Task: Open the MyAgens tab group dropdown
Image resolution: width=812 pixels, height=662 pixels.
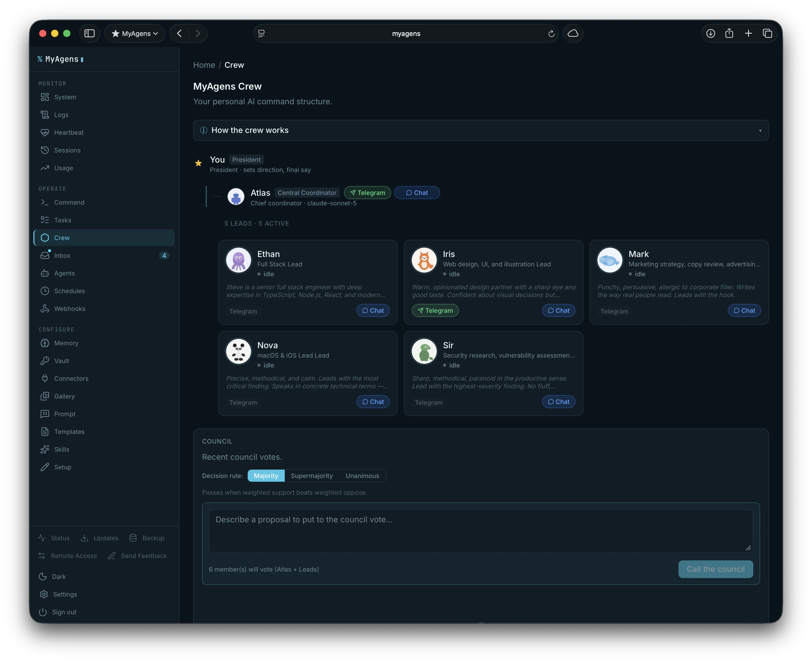Action: coord(135,34)
